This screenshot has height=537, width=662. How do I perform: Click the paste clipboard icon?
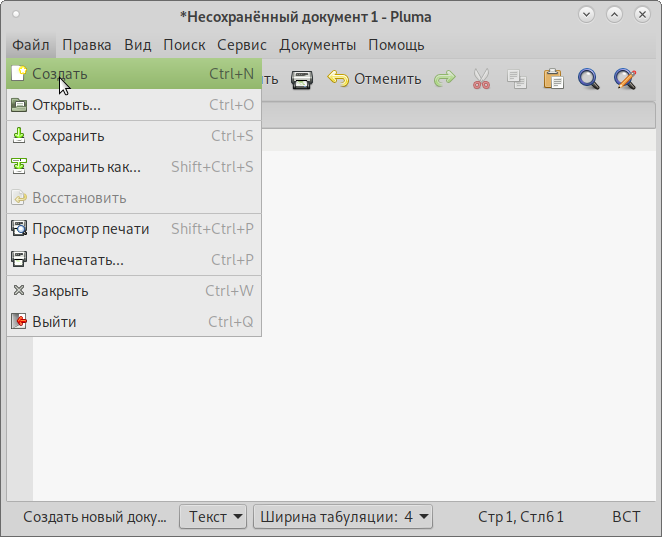coord(553,79)
